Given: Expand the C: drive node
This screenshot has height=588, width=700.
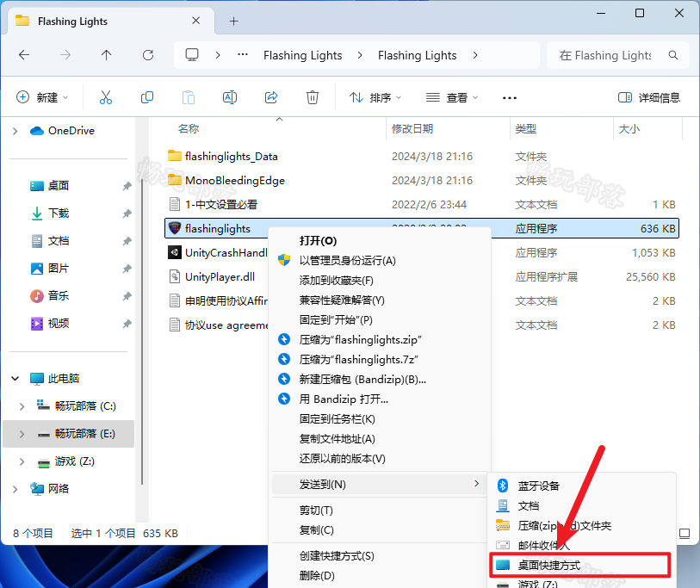Looking at the screenshot, I should pos(22,406).
